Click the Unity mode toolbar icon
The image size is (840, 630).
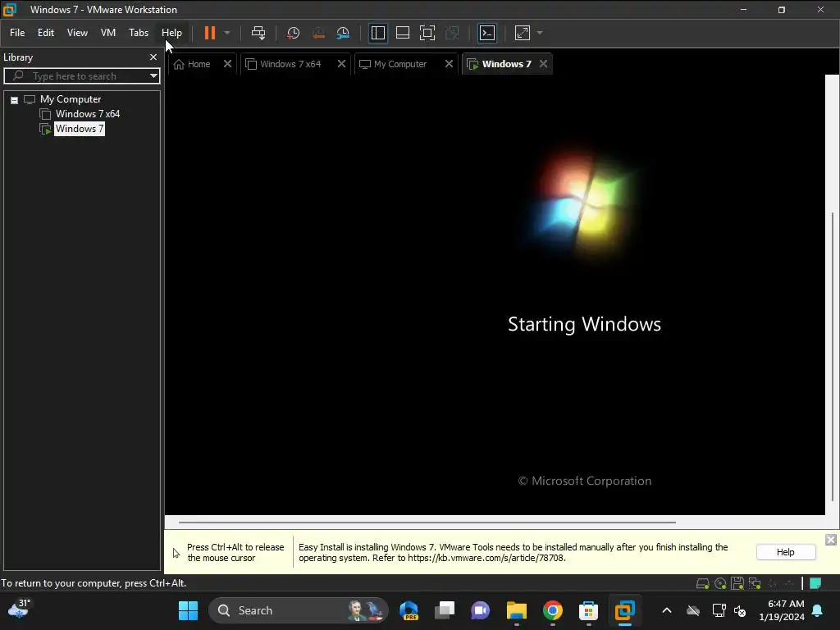tap(452, 33)
